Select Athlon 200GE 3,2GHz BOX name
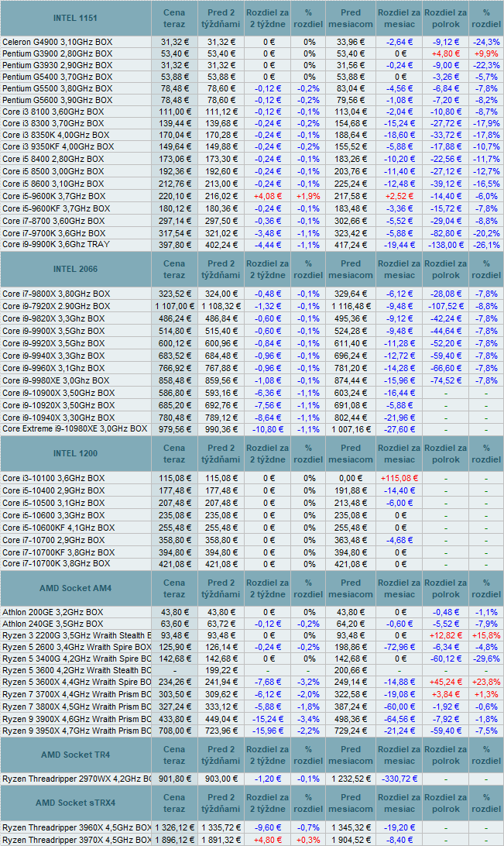The height and width of the screenshot is (846, 504). [53, 613]
